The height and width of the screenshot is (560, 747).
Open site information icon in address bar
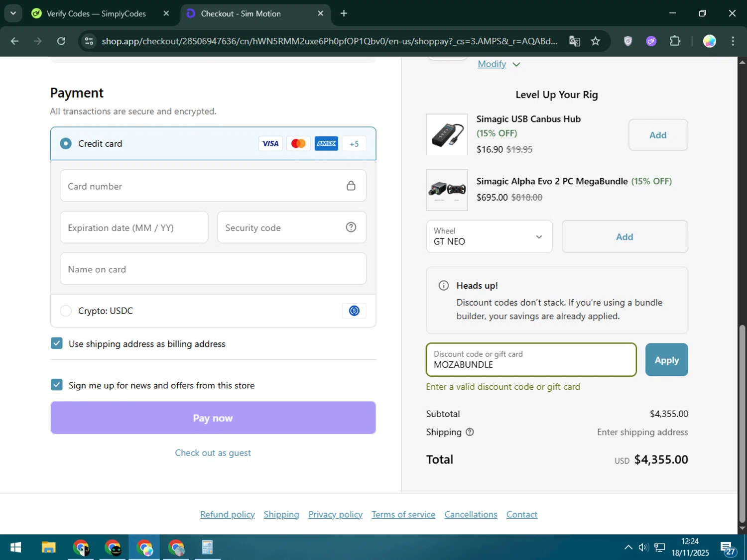pyautogui.click(x=89, y=41)
